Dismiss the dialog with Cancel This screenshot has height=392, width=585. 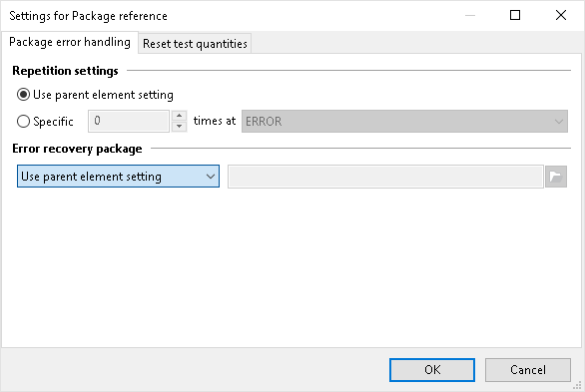tap(528, 370)
